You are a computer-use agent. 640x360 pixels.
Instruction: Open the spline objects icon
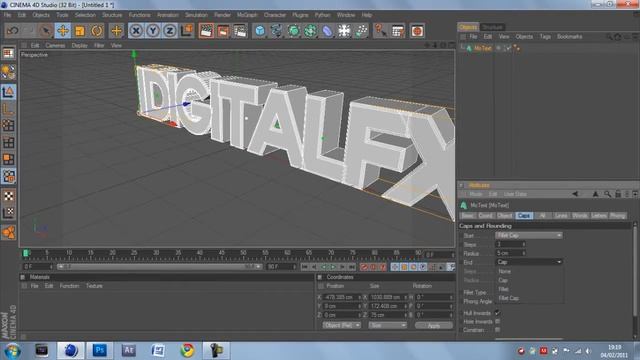coord(277,31)
